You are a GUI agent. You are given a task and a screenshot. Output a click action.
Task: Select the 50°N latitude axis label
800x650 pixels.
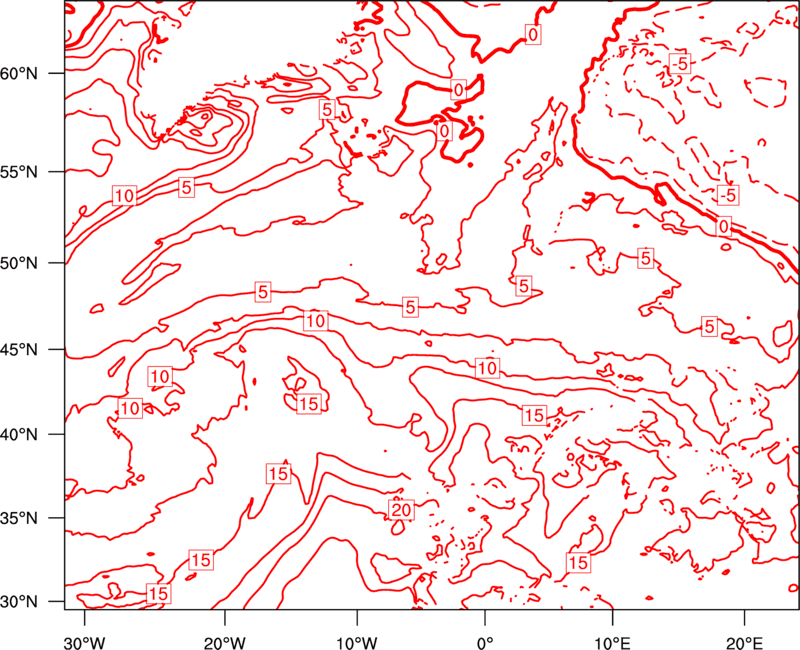coord(19,263)
